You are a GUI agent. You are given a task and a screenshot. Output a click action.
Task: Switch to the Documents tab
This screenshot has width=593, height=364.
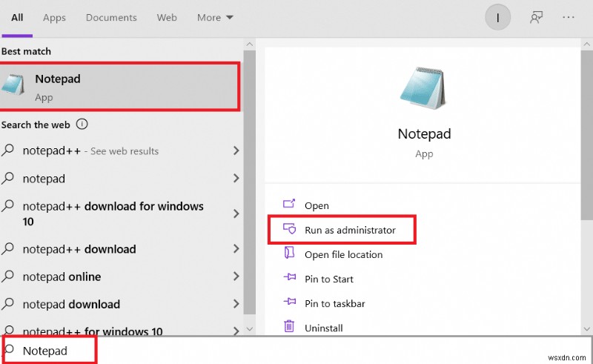click(x=111, y=18)
